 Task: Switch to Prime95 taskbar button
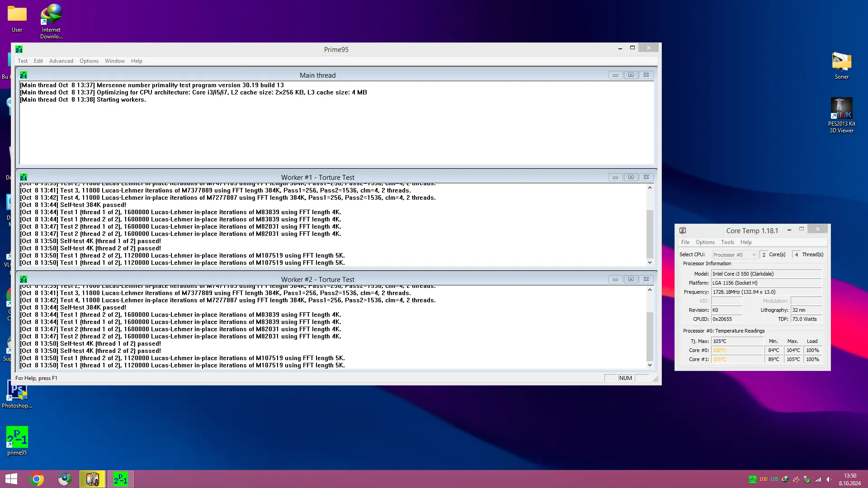point(121,479)
